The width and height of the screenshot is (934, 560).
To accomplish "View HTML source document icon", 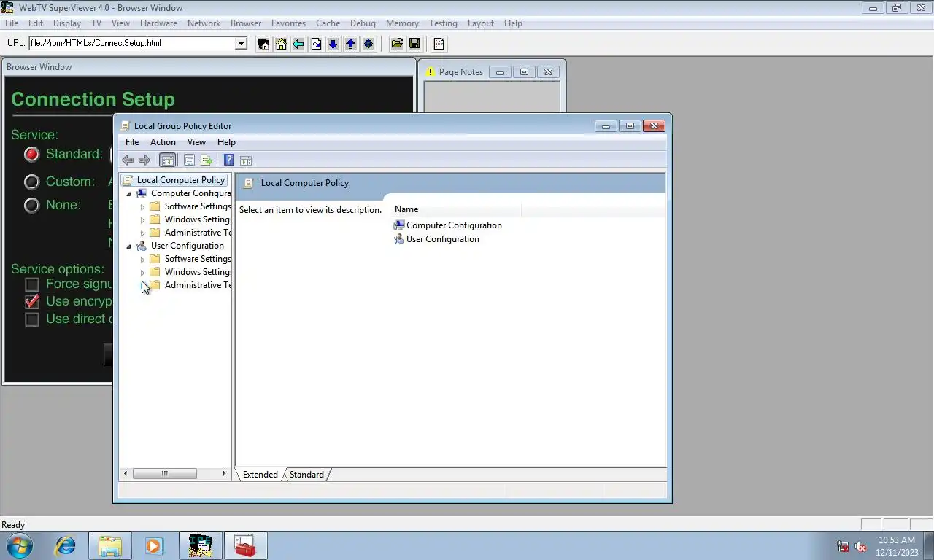I will click(439, 44).
